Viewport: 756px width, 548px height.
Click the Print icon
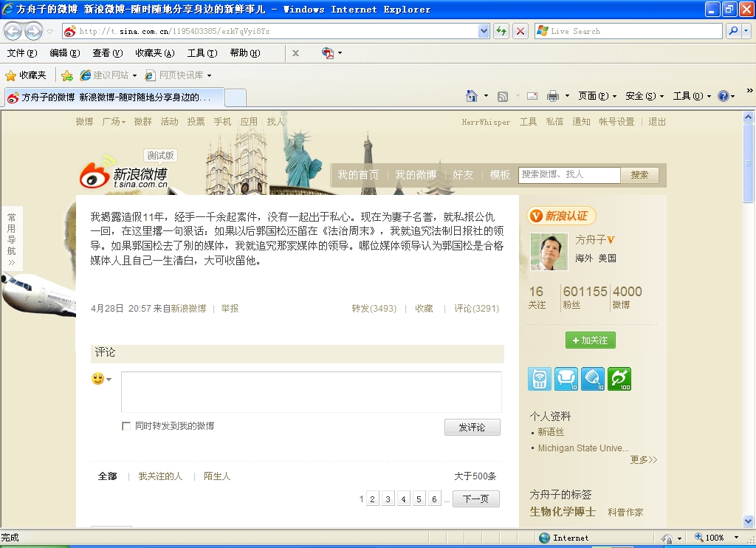[x=552, y=97]
